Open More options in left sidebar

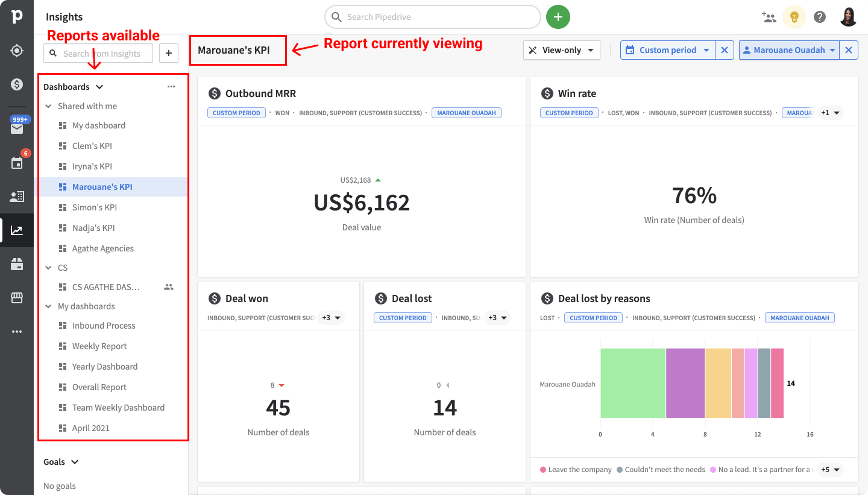tap(17, 332)
